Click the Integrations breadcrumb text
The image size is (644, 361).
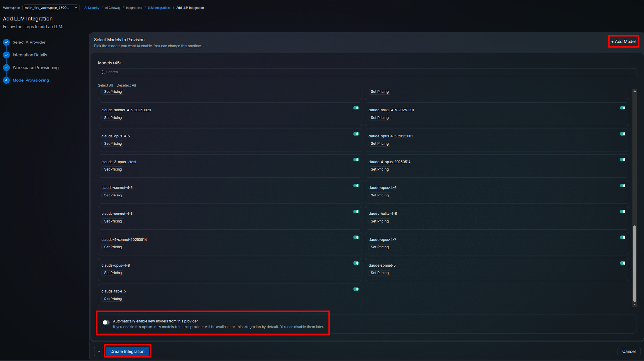pos(134,8)
